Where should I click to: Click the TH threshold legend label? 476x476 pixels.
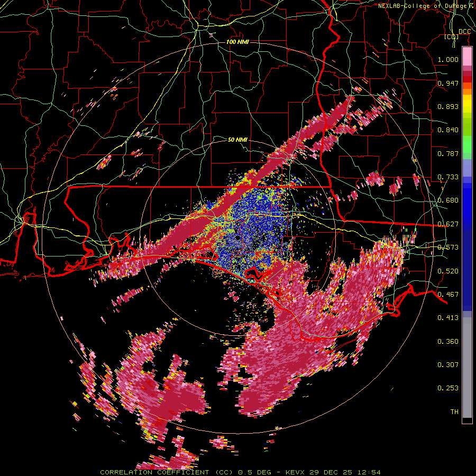coord(454,412)
